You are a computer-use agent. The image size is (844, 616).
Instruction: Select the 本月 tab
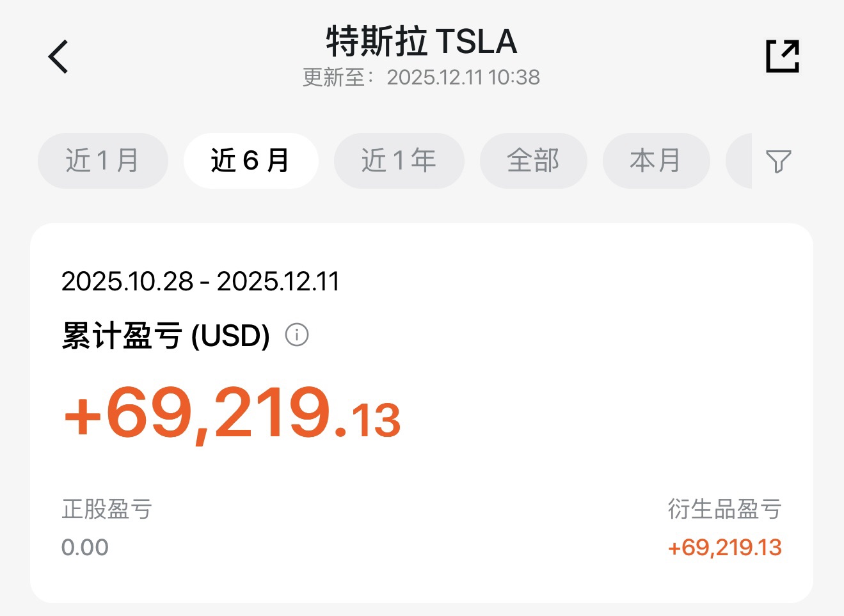pos(655,161)
